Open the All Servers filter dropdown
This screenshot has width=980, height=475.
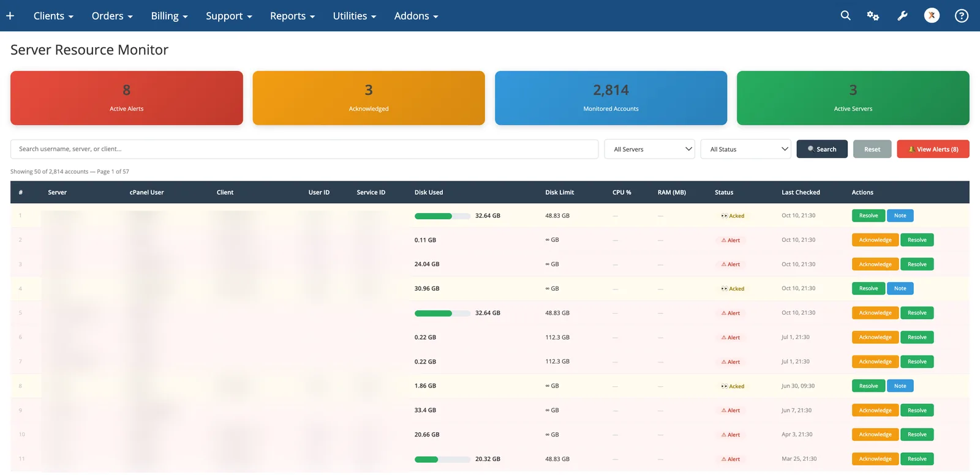650,149
